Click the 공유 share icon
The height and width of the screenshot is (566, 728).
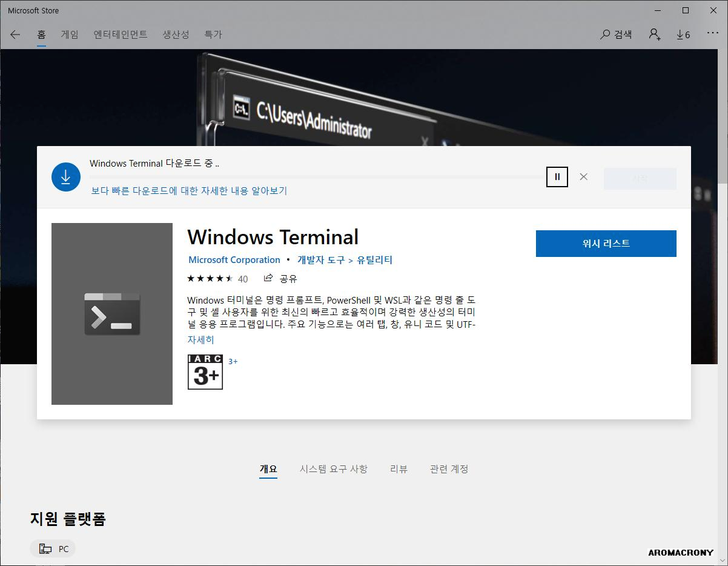point(280,279)
